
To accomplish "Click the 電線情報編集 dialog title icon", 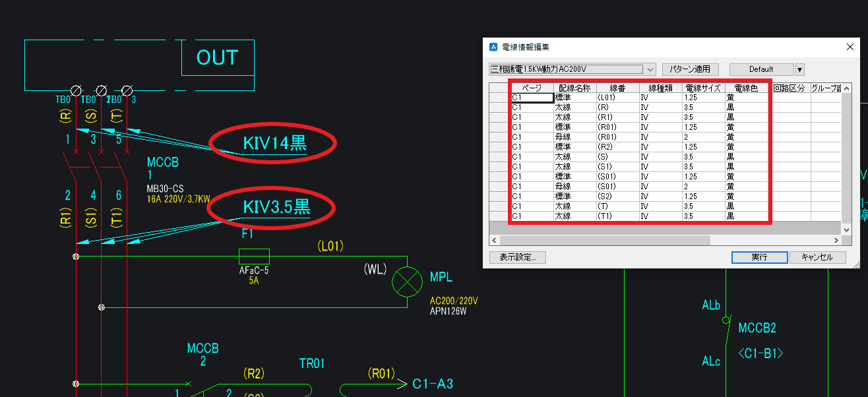I will click(x=493, y=47).
